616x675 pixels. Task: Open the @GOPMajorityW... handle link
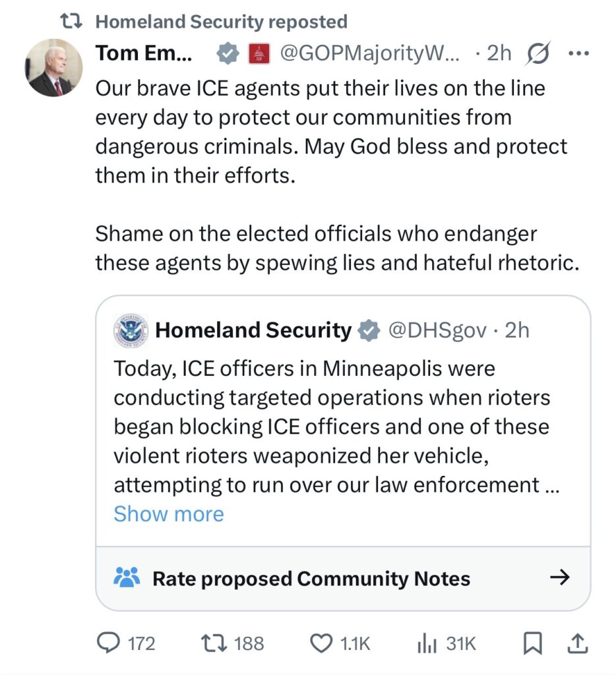pos(372,54)
